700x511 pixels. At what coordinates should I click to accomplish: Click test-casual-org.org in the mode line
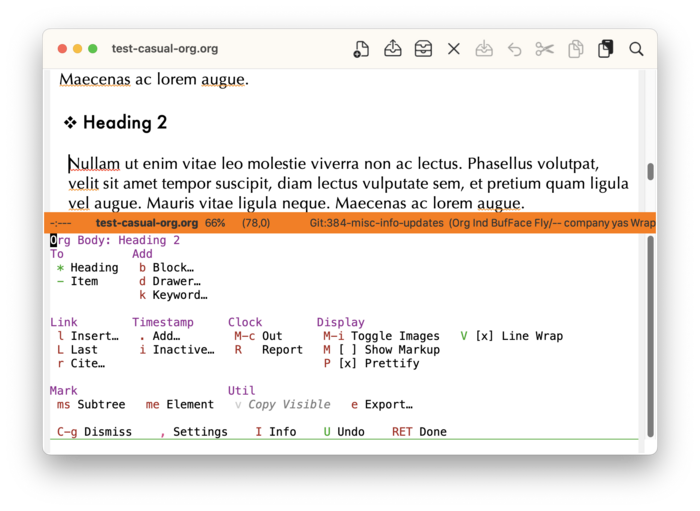146,223
